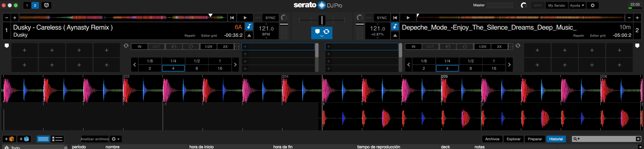Jump to start of deck 1 track
Viewport: 644px width, 149px height.
pyautogui.click(x=232, y=18)
